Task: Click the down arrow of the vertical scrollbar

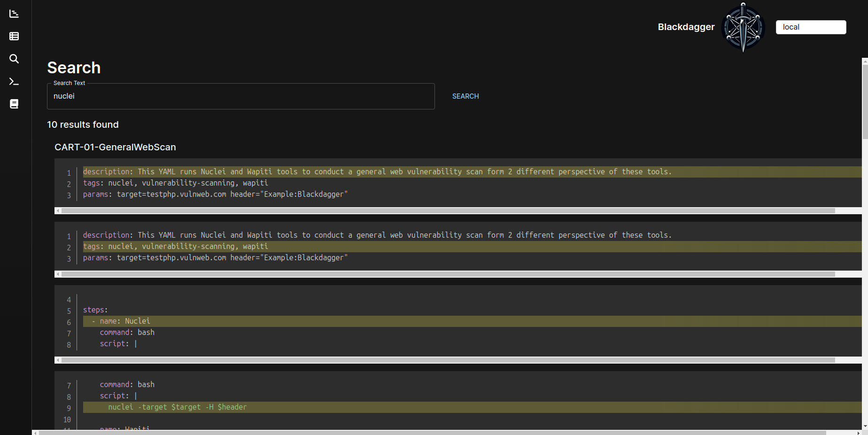Action: tap(865, 427)
